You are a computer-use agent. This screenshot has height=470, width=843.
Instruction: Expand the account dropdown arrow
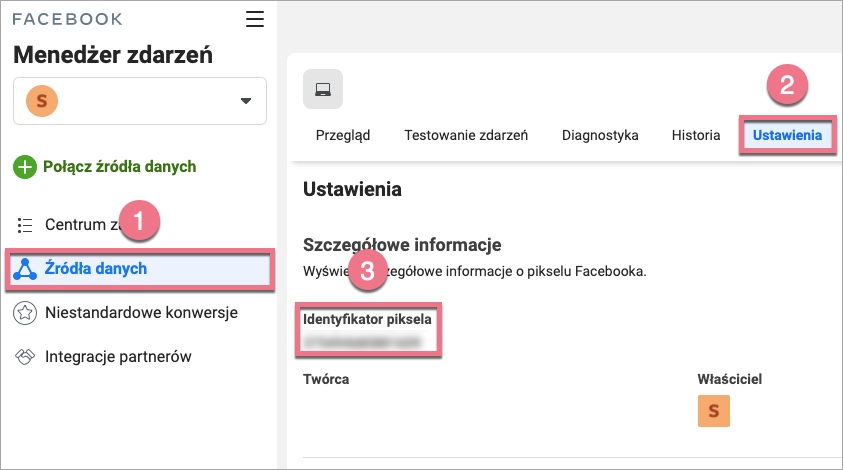245,101
